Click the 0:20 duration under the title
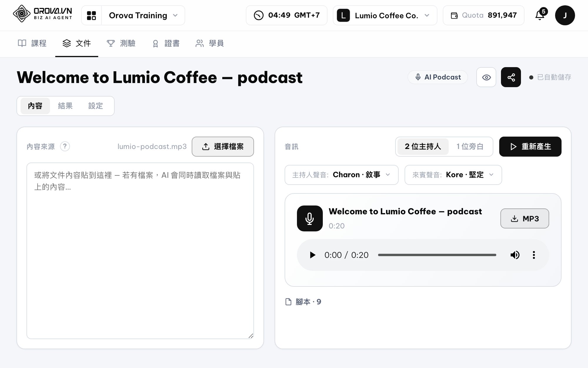 337,226
